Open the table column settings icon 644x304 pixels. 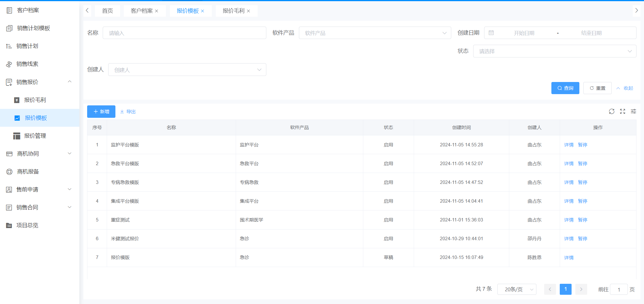(x=633, y=111)
